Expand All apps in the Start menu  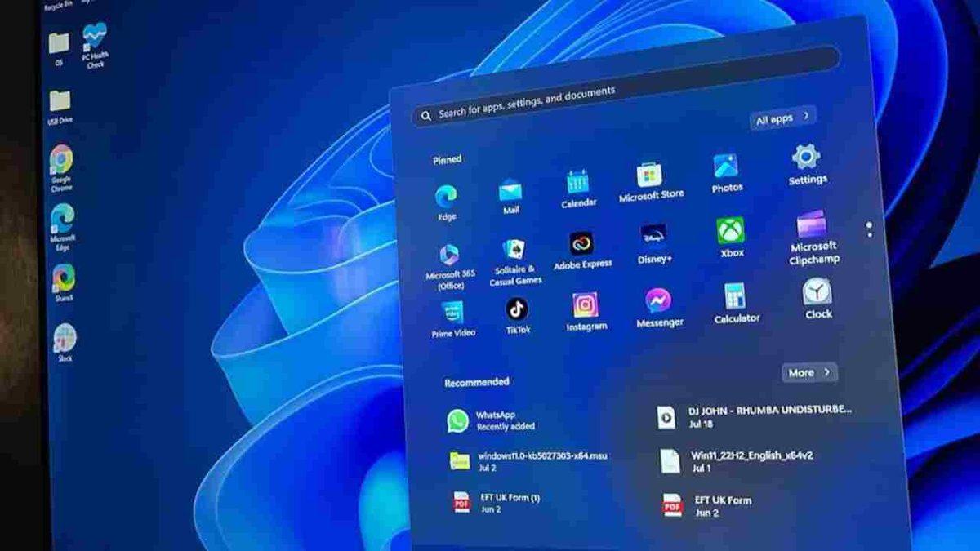click(x=780, y=118)
